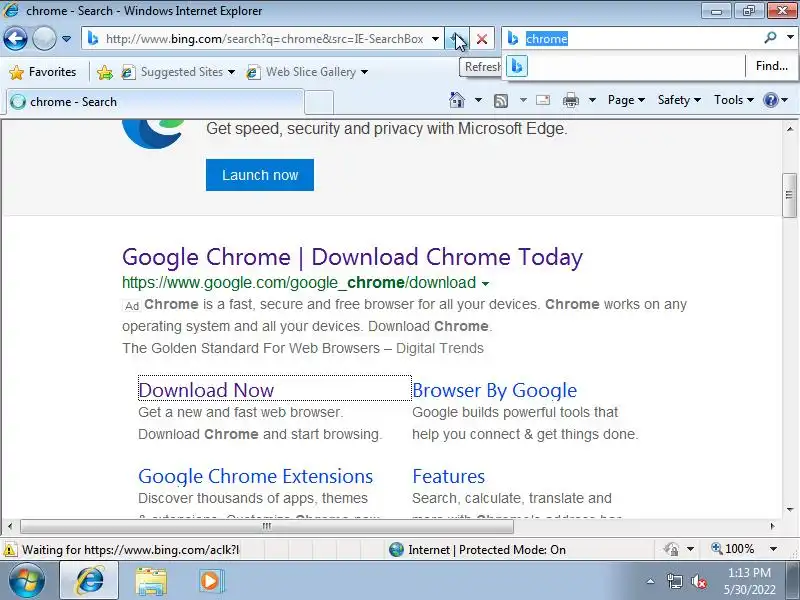Click the scroll down arrow
Screen dimensions: 800x600
pyautogui.click(x=789, y=509)
